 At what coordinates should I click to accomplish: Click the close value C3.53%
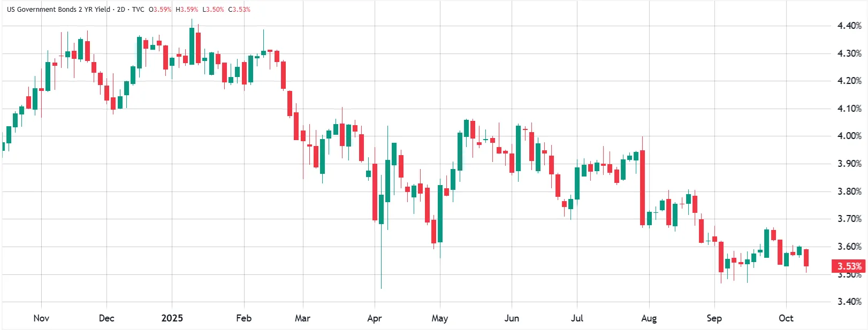coord(239,10)
